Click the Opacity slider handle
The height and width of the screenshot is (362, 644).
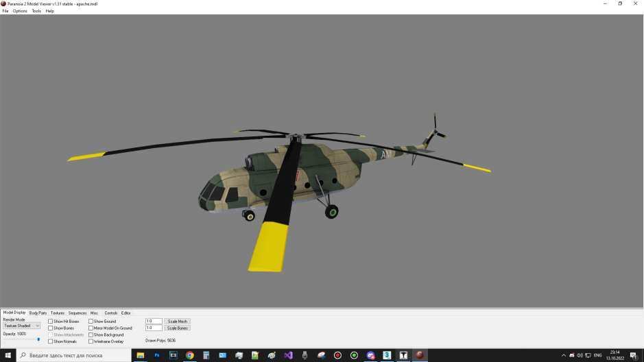coord(38,339)
